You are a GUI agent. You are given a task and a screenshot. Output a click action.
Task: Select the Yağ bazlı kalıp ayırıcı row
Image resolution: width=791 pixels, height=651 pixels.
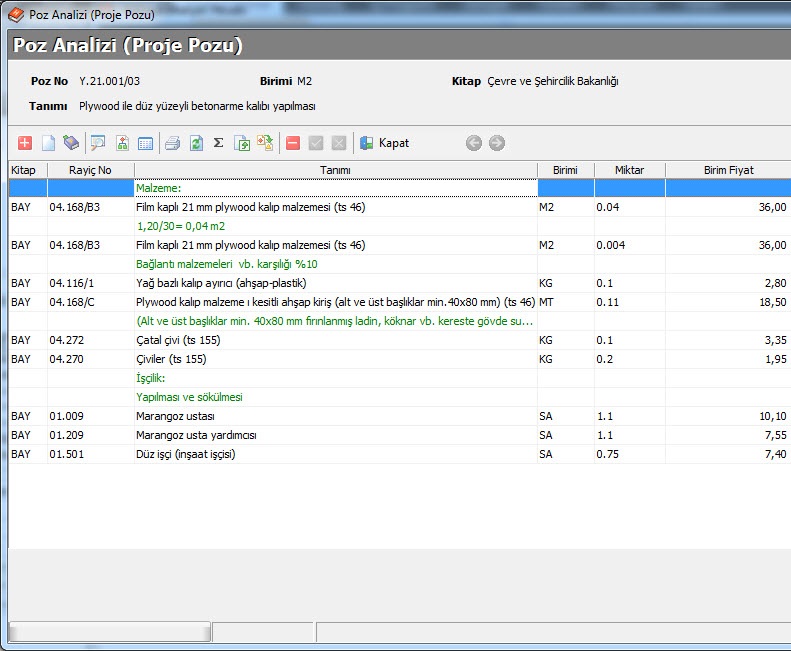coord(335,283)
